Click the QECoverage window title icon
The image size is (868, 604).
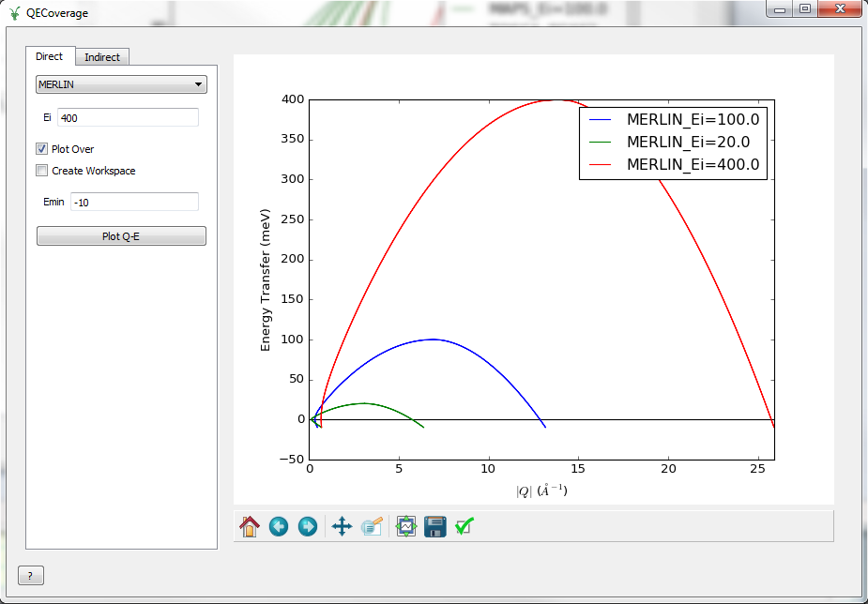pyautogui.click(x=15, y=13)
